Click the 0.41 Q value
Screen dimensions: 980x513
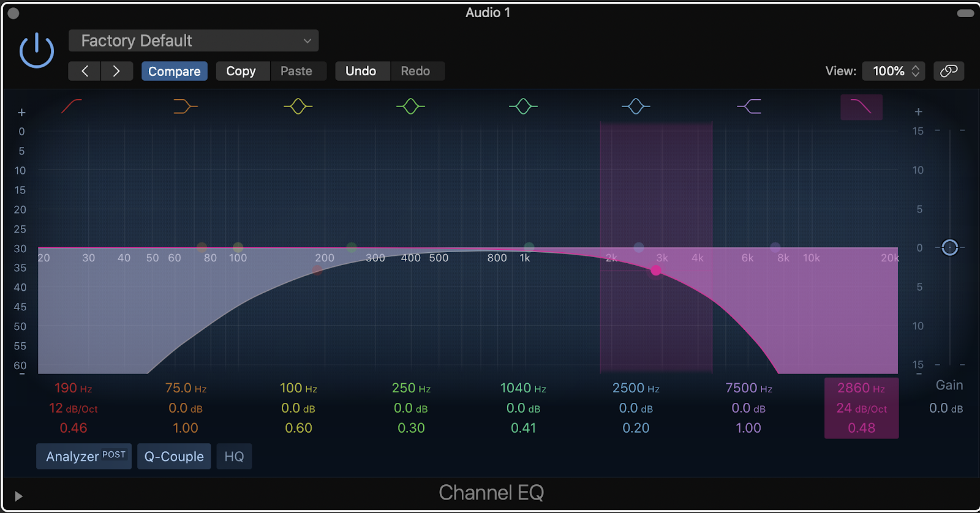click(x=523, y=429)
